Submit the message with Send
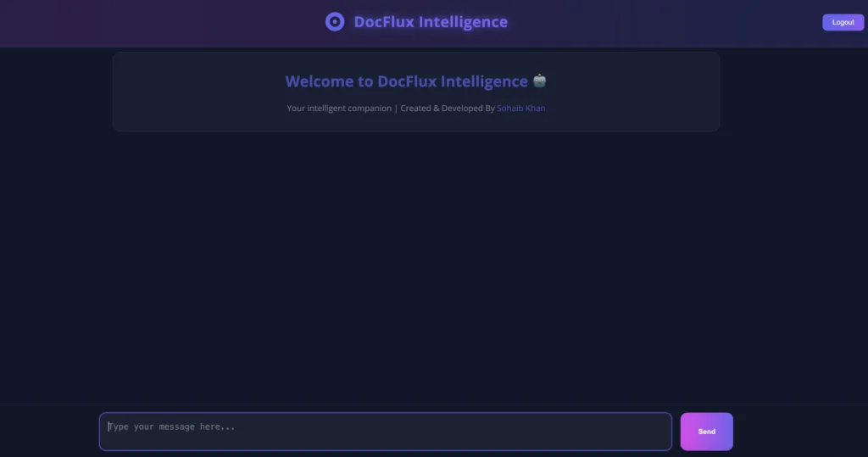The height and width of the screenshot is (457, 868). click(x=706, y=432)
